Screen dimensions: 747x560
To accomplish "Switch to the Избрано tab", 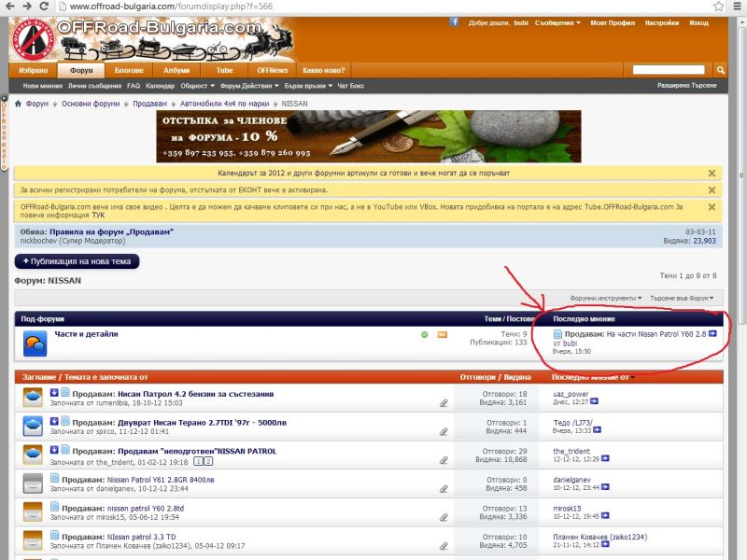I will point(34,70).
